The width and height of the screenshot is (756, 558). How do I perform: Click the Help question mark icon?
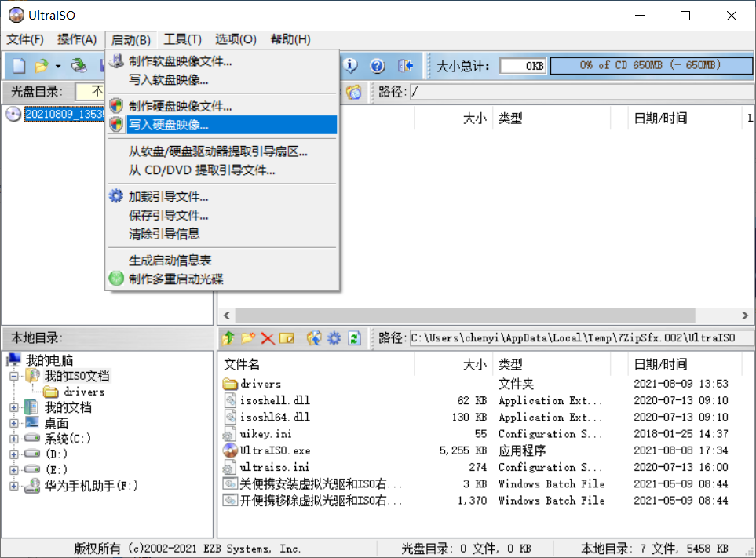coord(378,65)
